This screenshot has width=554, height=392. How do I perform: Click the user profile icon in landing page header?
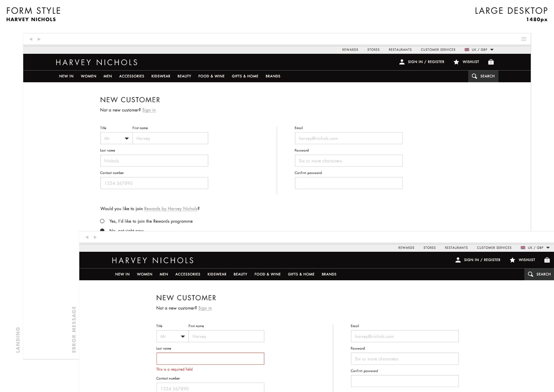coord(402,62)
